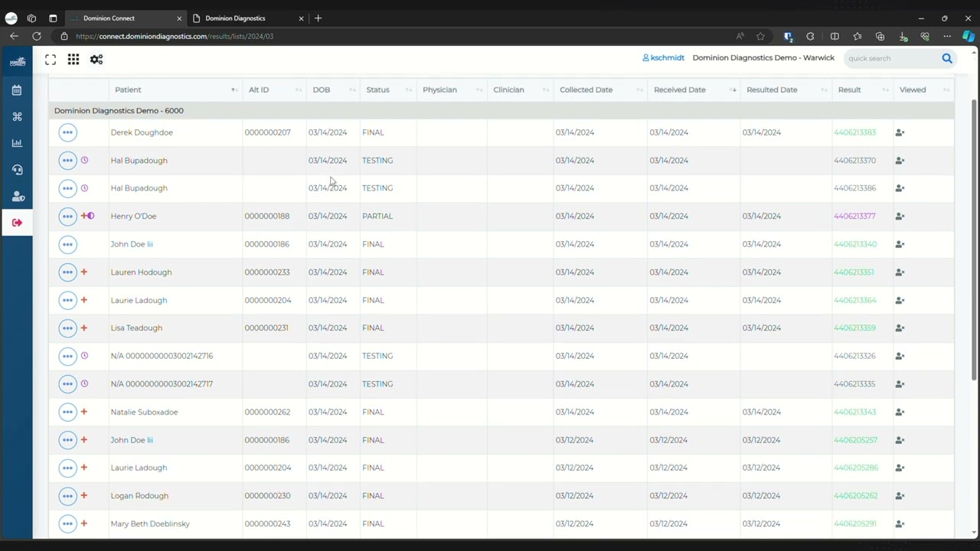Image resolution: width=980 pixels, height=551 pixels.
Task: Open actions menu for Derek Doughdoe row
Action: click(x=67, y=132)
